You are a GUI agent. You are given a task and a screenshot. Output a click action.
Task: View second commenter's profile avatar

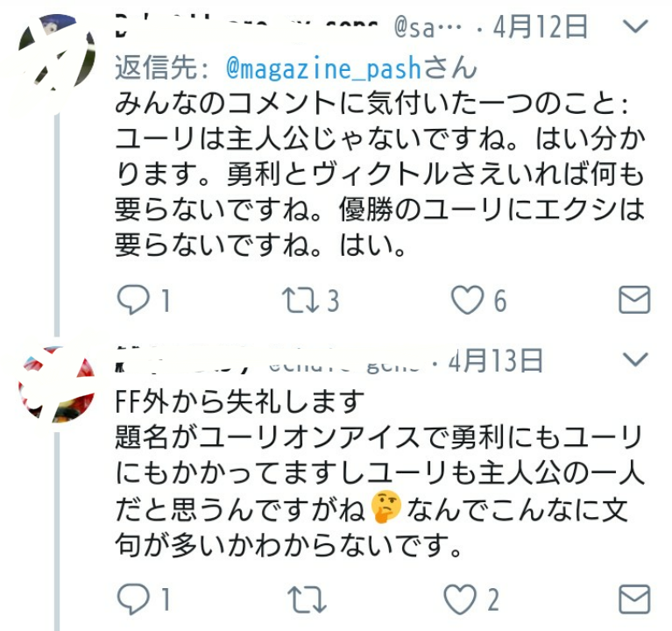point(57,385)
